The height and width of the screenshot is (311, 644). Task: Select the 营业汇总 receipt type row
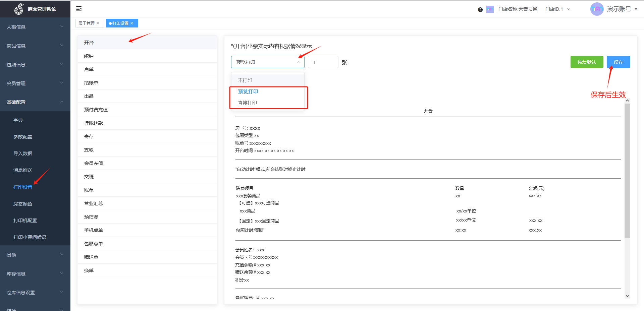click(x=147, y=203)
